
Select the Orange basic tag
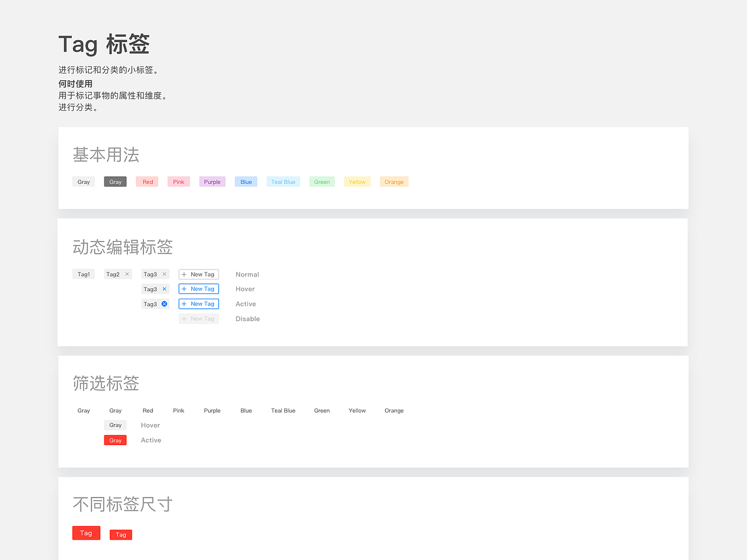(x=394, y=181)
